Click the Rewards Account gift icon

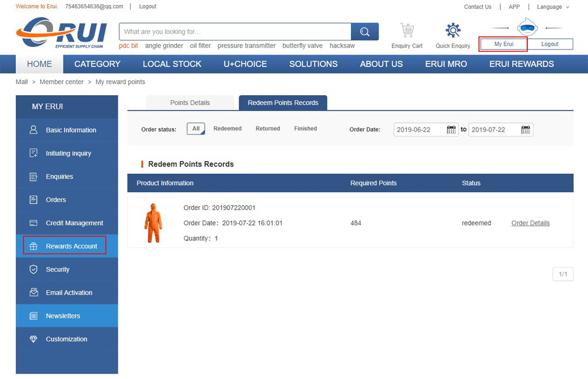(34, 246)
